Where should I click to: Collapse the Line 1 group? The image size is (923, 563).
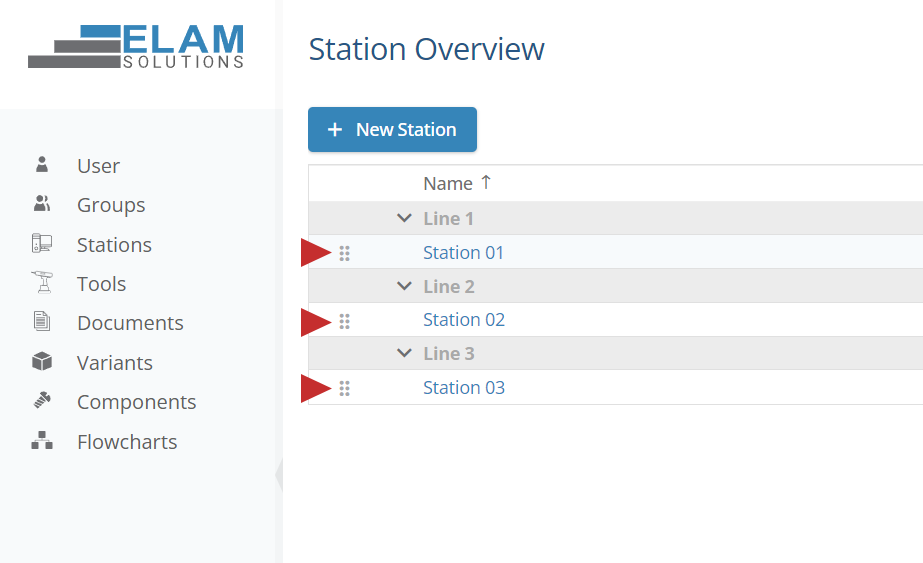coord(404,218)
